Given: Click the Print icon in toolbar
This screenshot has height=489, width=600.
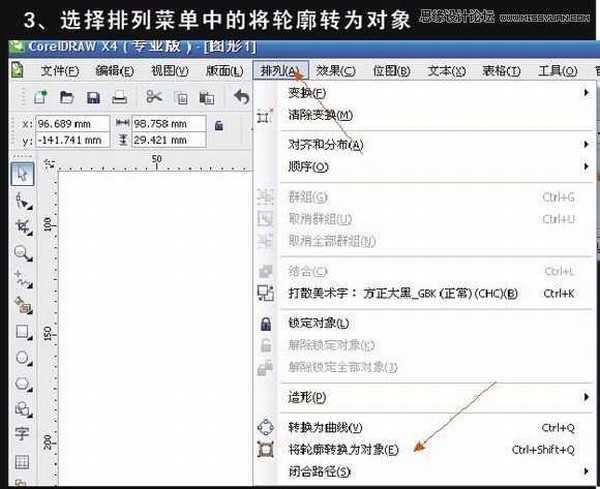Looking at the screenshot, I should (x=118, y=97).
